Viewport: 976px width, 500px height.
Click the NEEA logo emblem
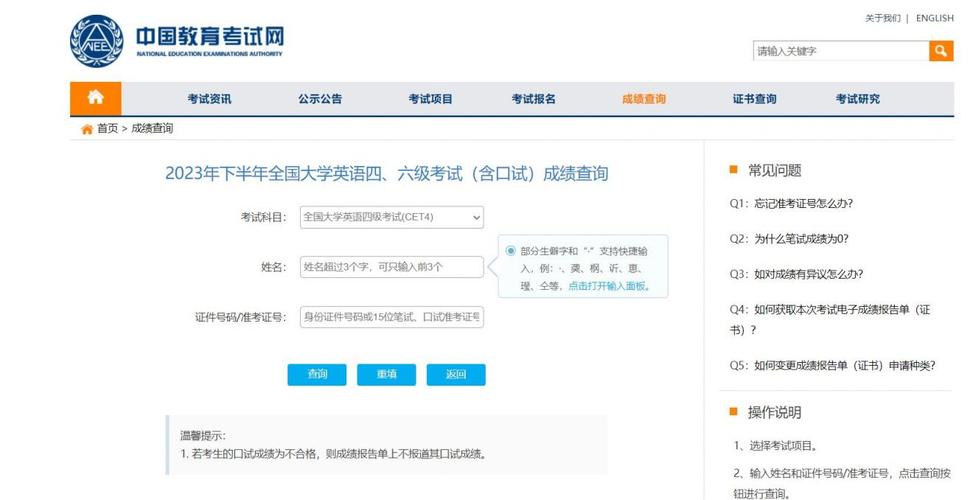96,41
